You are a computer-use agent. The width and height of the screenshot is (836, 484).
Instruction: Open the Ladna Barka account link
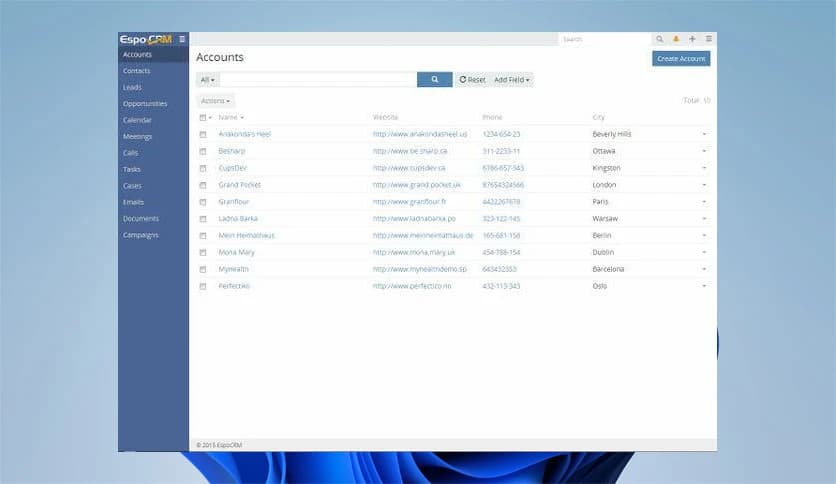238,219
